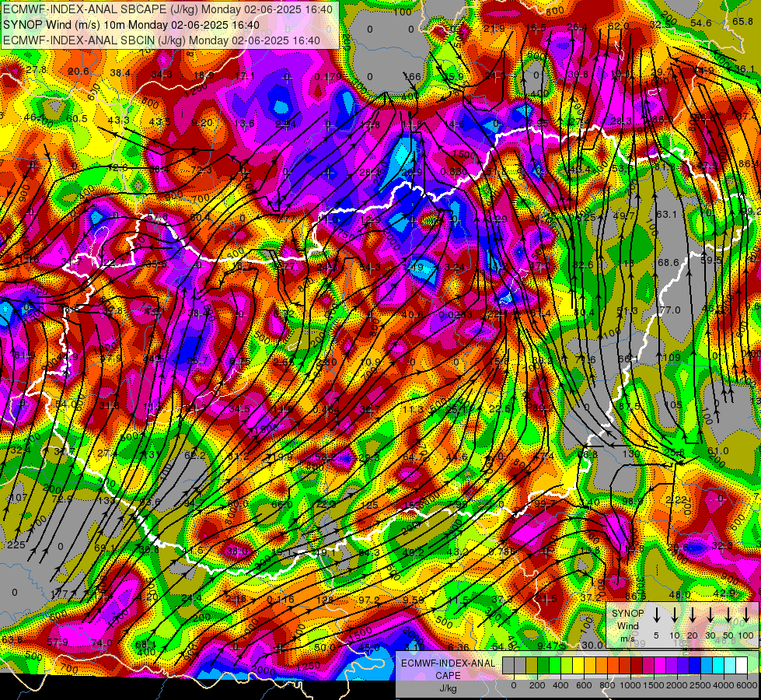Click the map value 125
The image size is (761, 700).
coord(370,506)
